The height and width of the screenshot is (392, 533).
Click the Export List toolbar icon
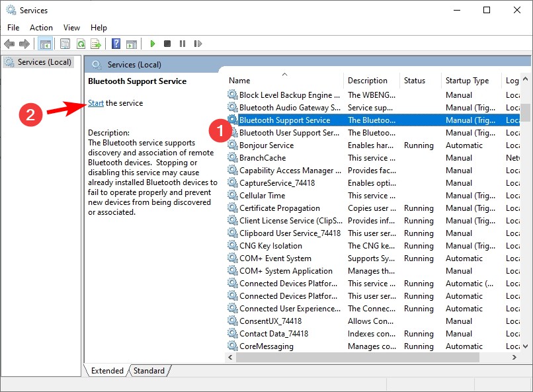pos(96,44)
